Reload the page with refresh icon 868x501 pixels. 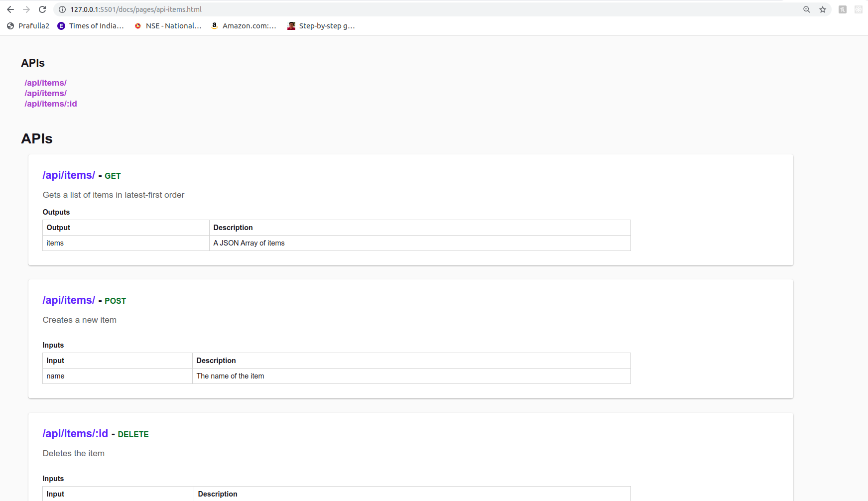(42, 9)
